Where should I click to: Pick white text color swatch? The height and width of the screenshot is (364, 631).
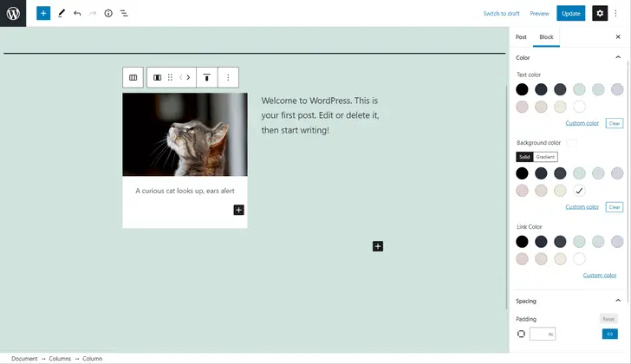click(579, 107)
